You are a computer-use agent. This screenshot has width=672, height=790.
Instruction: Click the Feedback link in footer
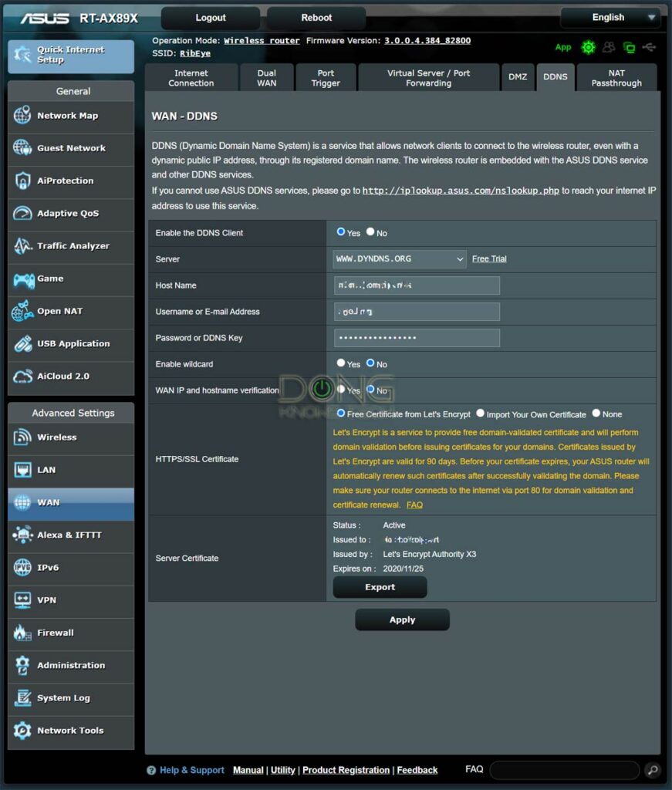pos(417,770)
